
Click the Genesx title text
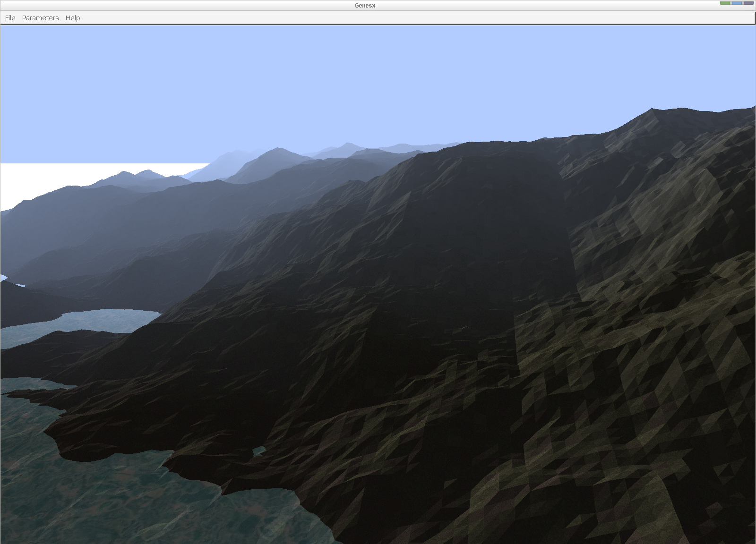point(365,6)
